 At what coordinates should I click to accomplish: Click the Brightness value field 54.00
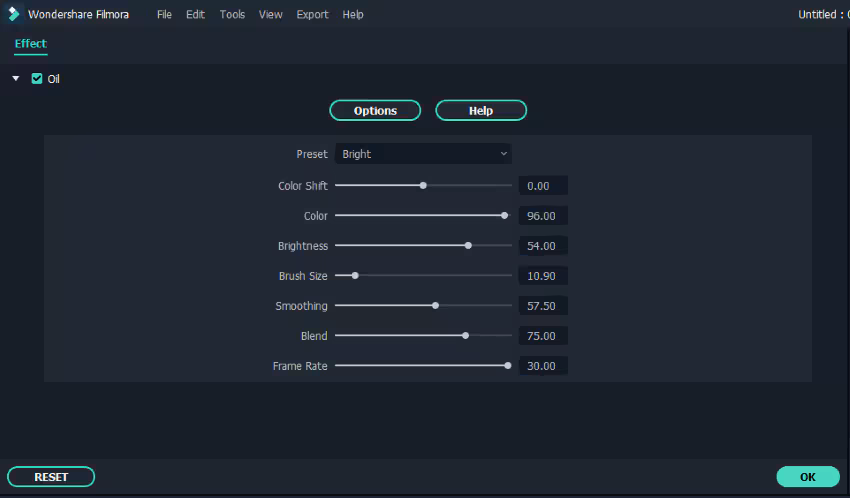tap(543, 246)
